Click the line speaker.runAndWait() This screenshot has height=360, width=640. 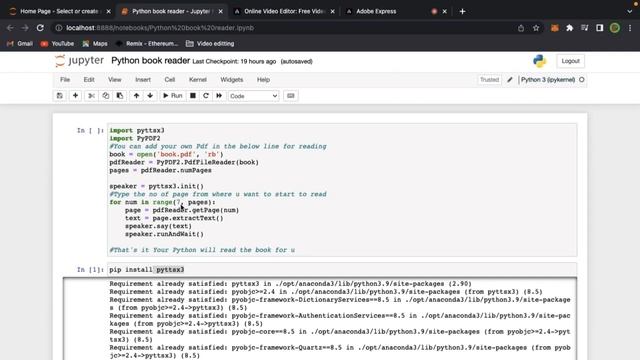pyautogui.click(x=164, y=234)
